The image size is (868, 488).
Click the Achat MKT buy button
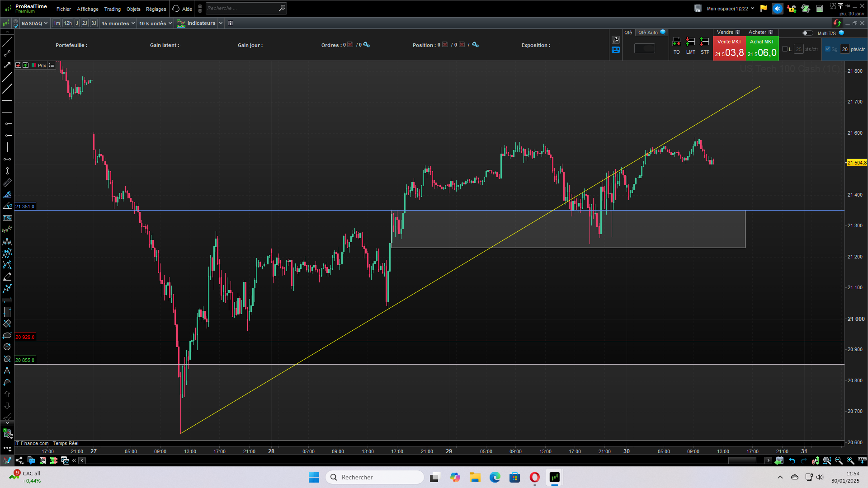point(762,48)
